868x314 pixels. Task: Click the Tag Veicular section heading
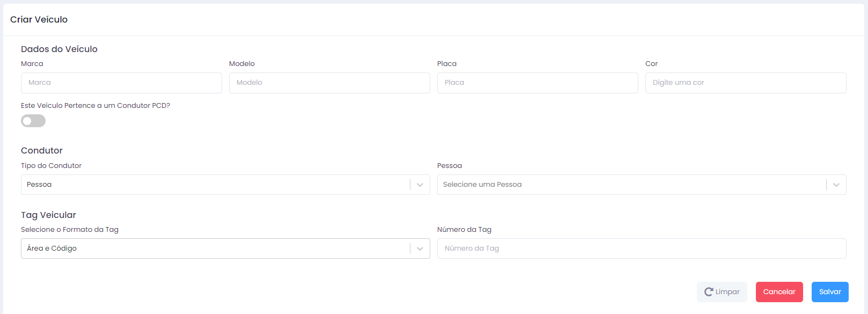click(48, 215)
